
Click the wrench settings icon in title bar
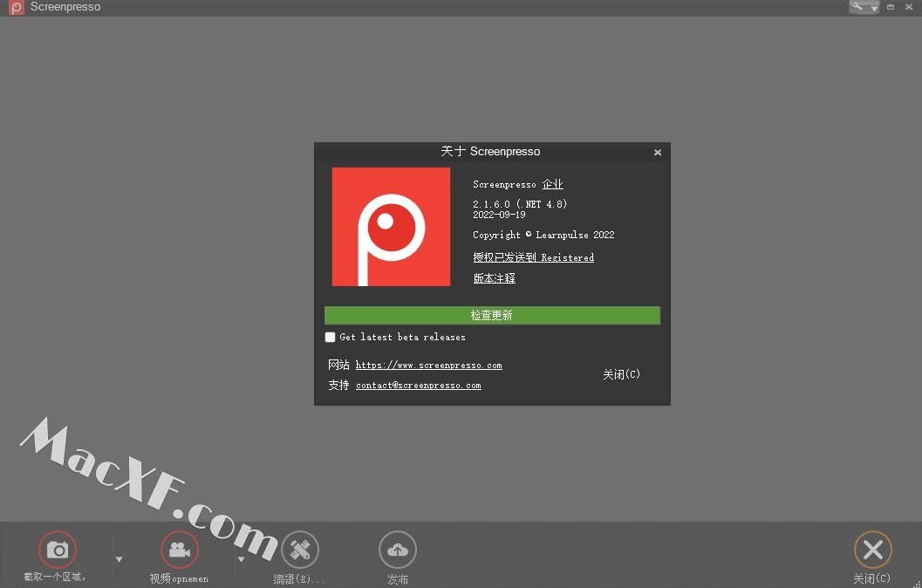pyautogui.click(x=857, y=7)
